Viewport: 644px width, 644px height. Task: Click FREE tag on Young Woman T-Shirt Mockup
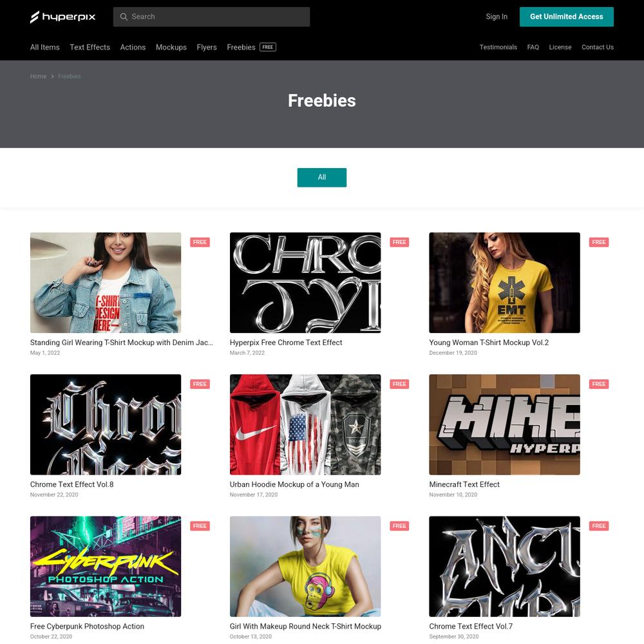pyautogui.click(x=599, y=242)
